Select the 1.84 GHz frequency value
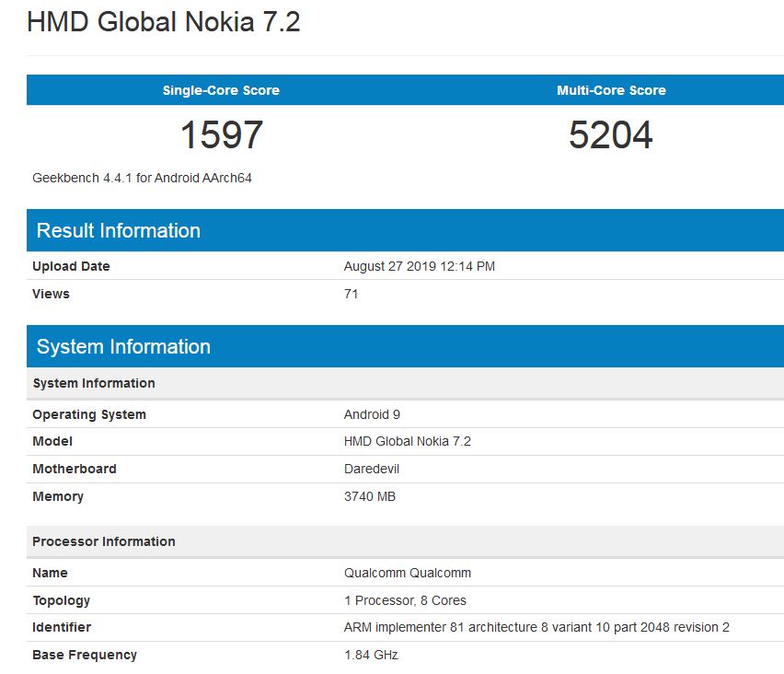Viewport: 784px width, 674px height. (x=371, y=655)
